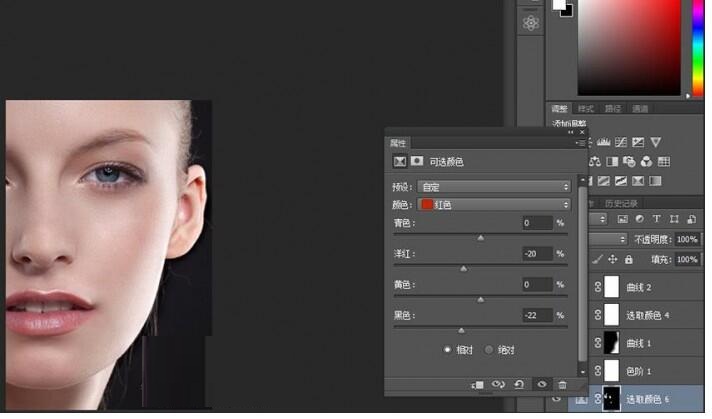Select the 绝对 (Absolute) radio button
The width and height of the screenshot is (712, 419).
tap(489, 349)
